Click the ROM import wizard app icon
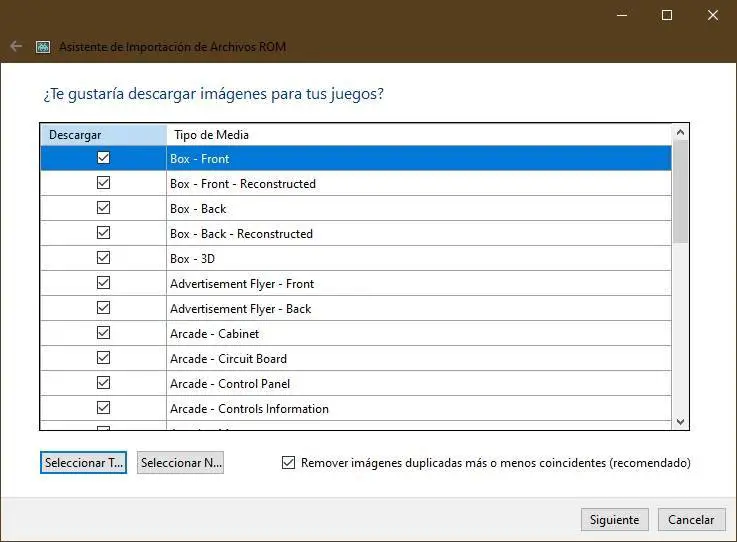 click(x=43, y=47)
